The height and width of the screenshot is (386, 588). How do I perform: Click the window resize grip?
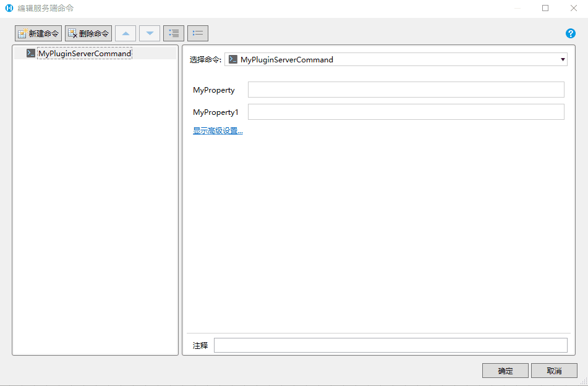point(584,382)
